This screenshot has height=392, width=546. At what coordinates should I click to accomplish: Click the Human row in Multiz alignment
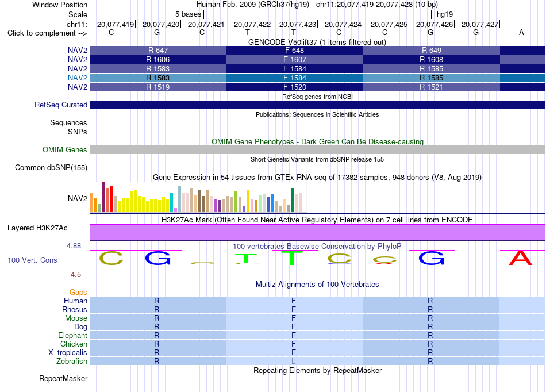click(318, 301)
